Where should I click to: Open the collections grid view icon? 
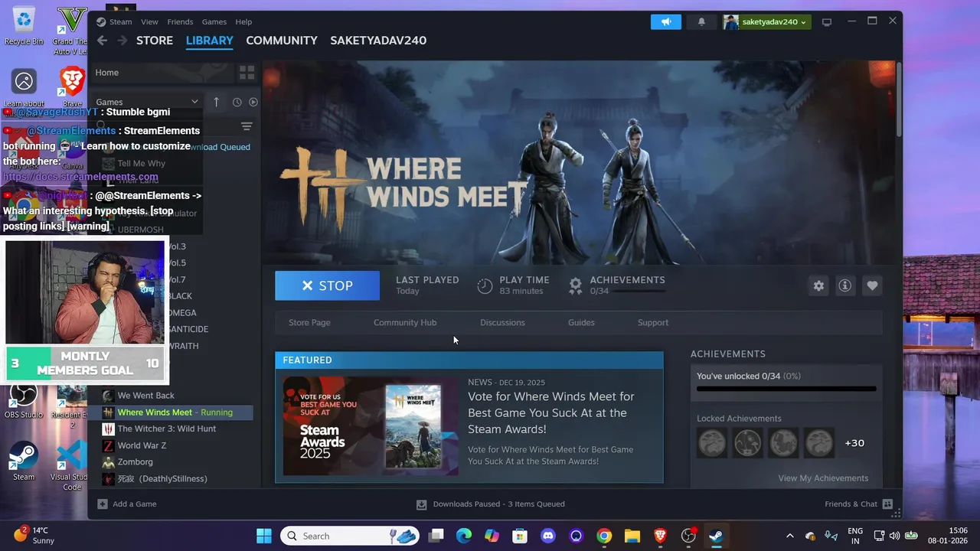point(247,73)
